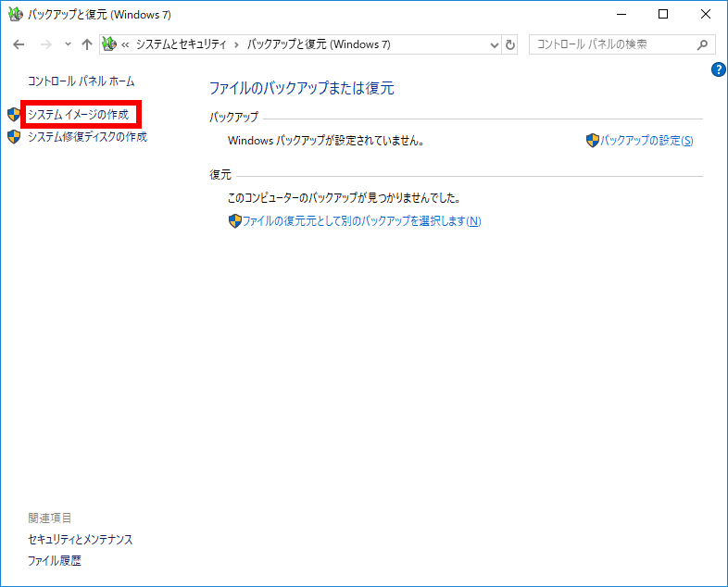Open システム イメージの作成 link
The height and width of the screenshot is (587, 728).
point(78,115)
